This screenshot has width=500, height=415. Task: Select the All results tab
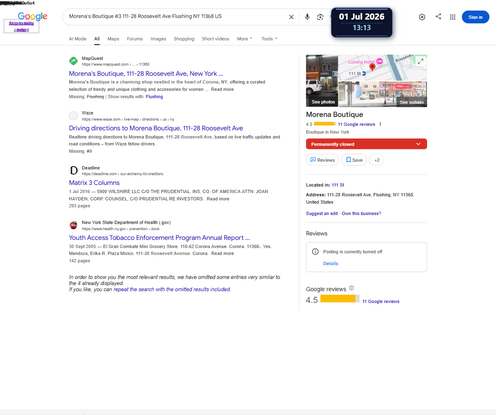click(x=97, y=39)
